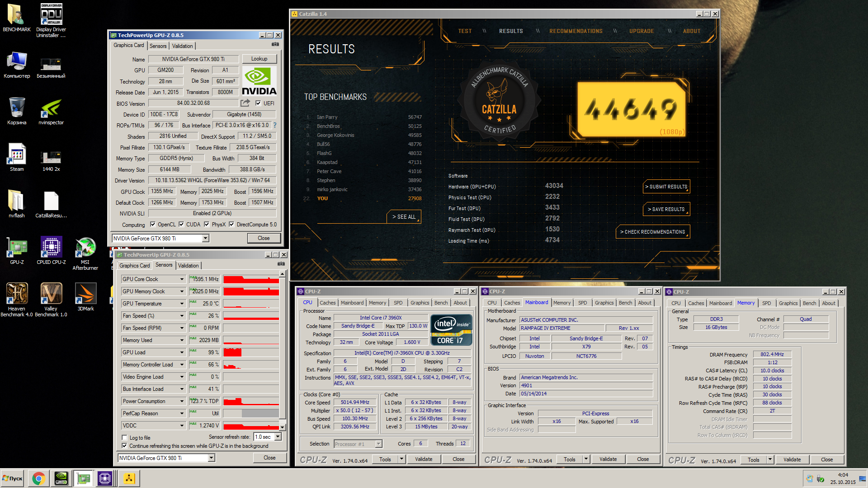Launch Valley Benchmark 1.0 shortcut
This screenshot has width=868, height=488.
click(51, 300)
